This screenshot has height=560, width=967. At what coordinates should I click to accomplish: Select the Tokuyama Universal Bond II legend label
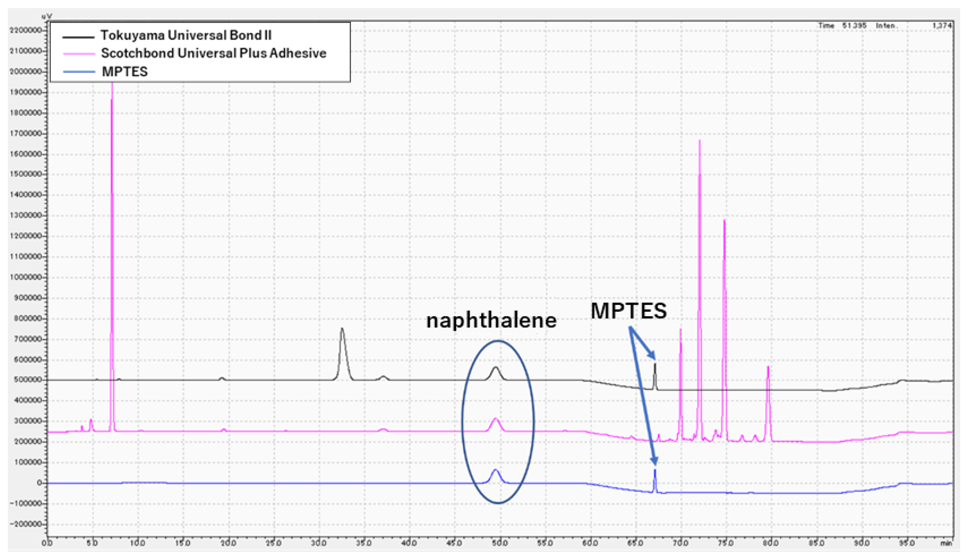(x=186, y=35)
